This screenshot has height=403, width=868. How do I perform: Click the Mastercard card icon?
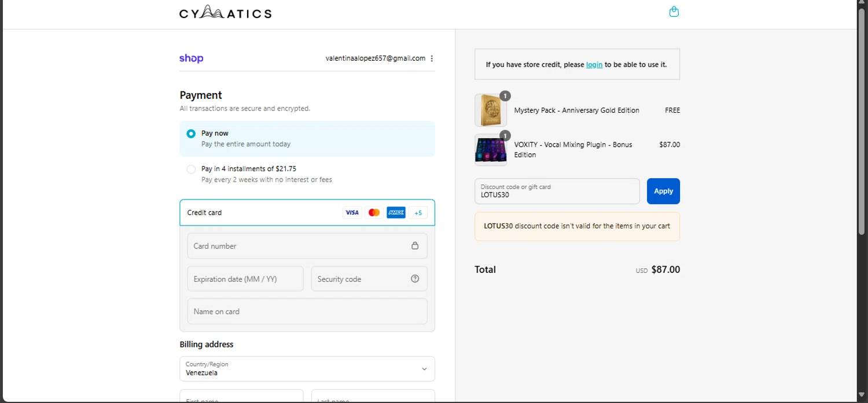tap(374, 213)
